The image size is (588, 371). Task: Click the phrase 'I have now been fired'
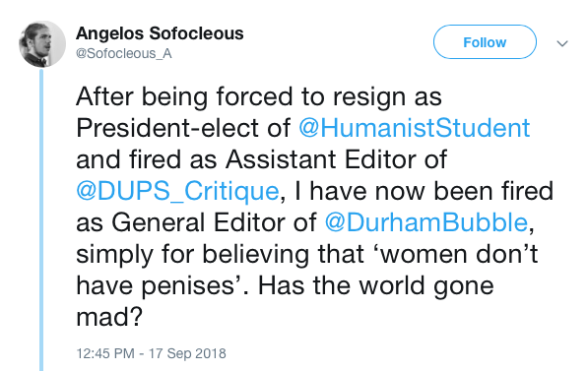425,191
